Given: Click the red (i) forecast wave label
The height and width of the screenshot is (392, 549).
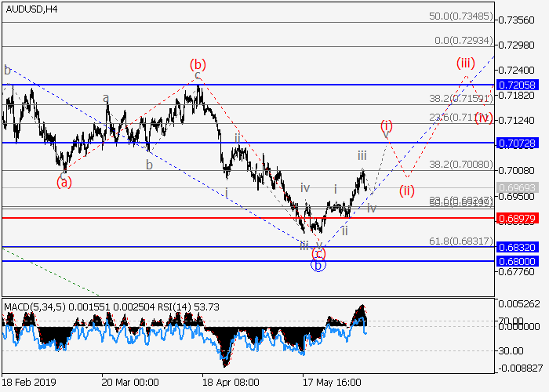Looking at the screenshot, I should pos(387,125).
